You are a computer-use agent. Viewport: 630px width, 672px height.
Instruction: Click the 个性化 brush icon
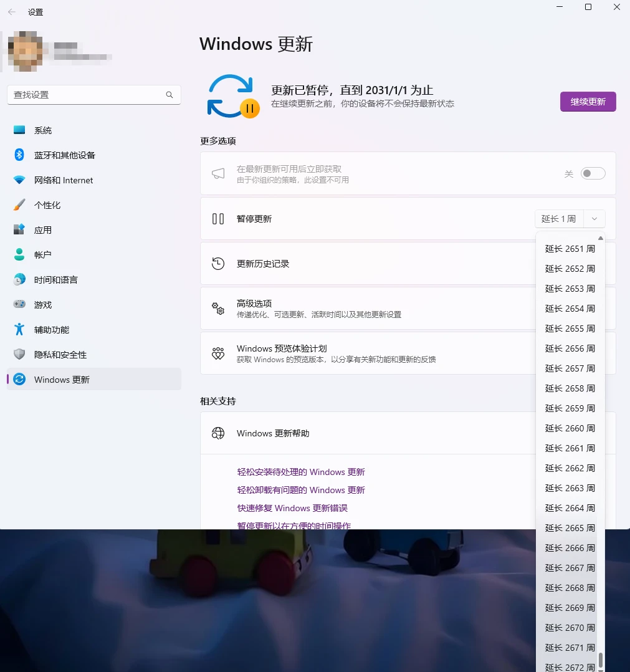click(17, 205)
